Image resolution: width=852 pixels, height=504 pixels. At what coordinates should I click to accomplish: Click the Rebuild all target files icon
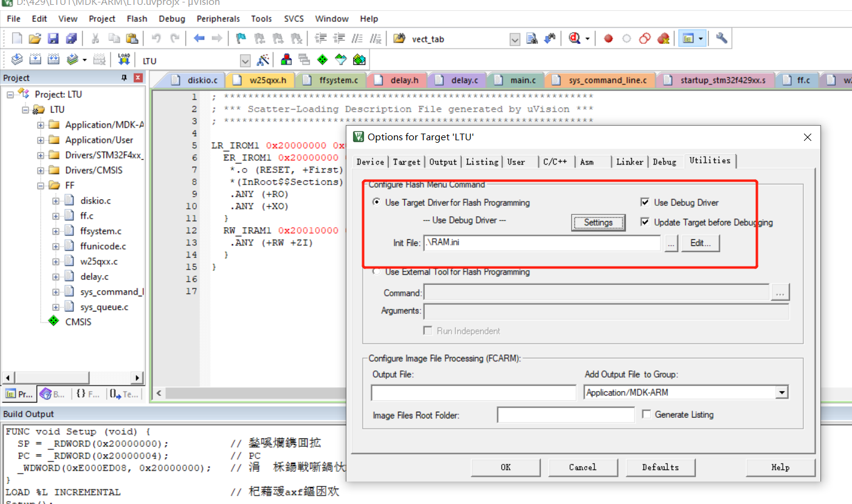53,60
